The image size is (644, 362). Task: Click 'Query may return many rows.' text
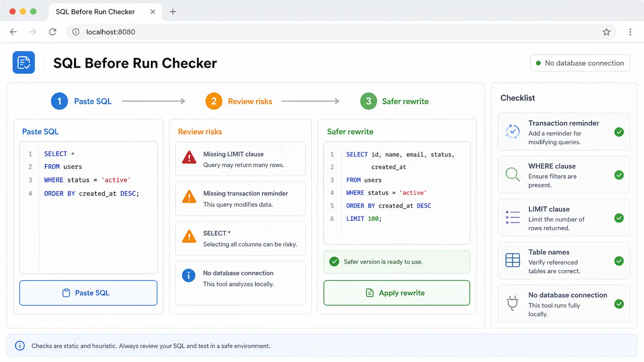(244, 165)
